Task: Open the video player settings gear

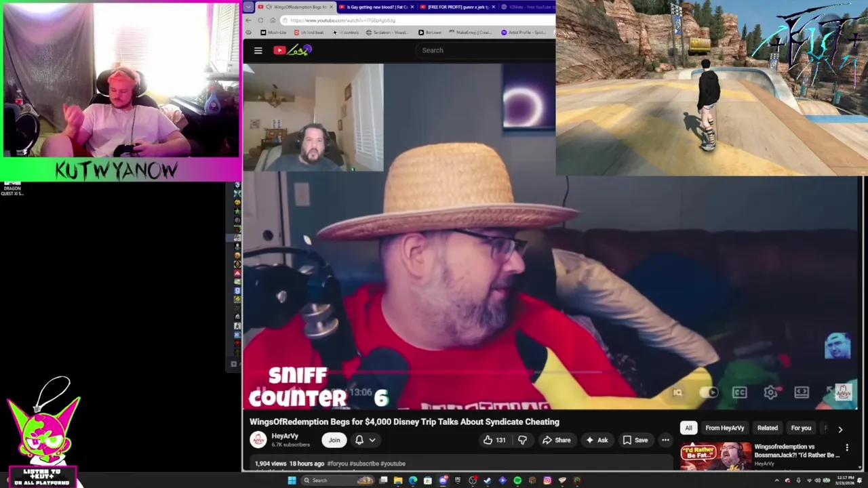Action: tap(770, 392)
